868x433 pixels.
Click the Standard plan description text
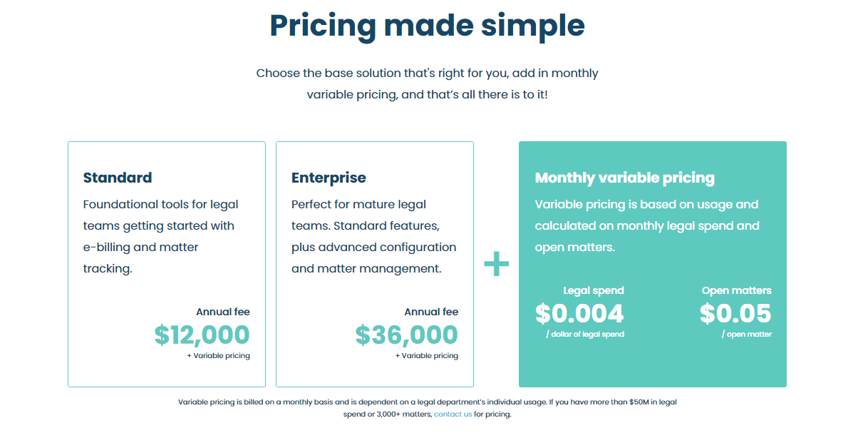[160, 236]
